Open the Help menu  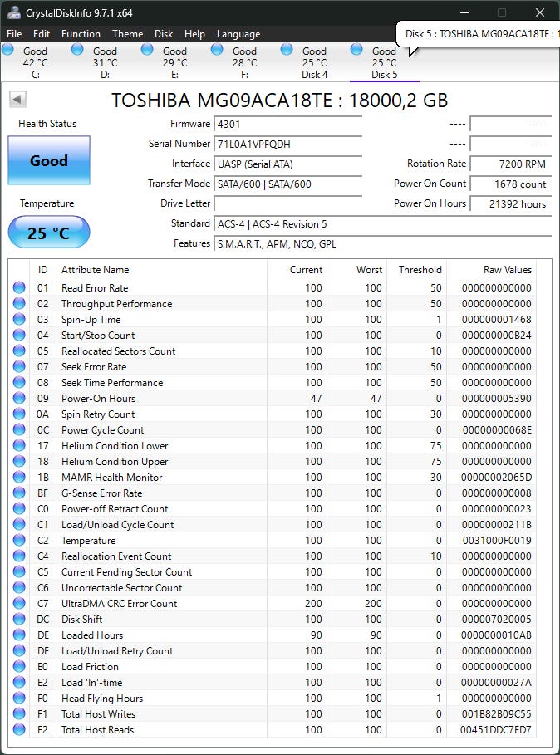[194, 34]
